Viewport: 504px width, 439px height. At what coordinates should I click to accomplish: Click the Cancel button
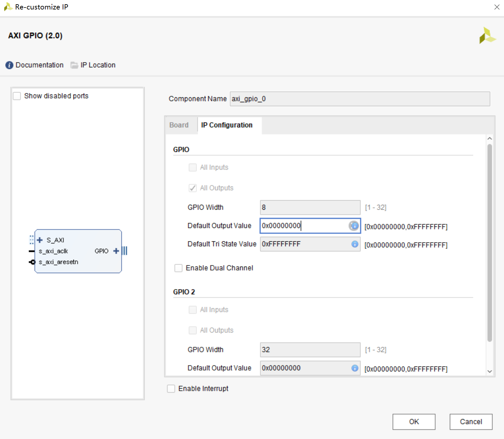click(x=471, y=422)
